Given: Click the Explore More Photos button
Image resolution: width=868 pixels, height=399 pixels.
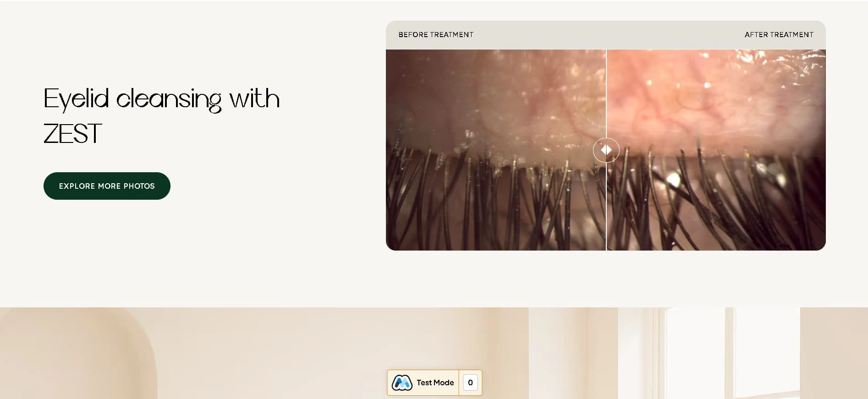Looking at the screenshot, I should point(107,186).
